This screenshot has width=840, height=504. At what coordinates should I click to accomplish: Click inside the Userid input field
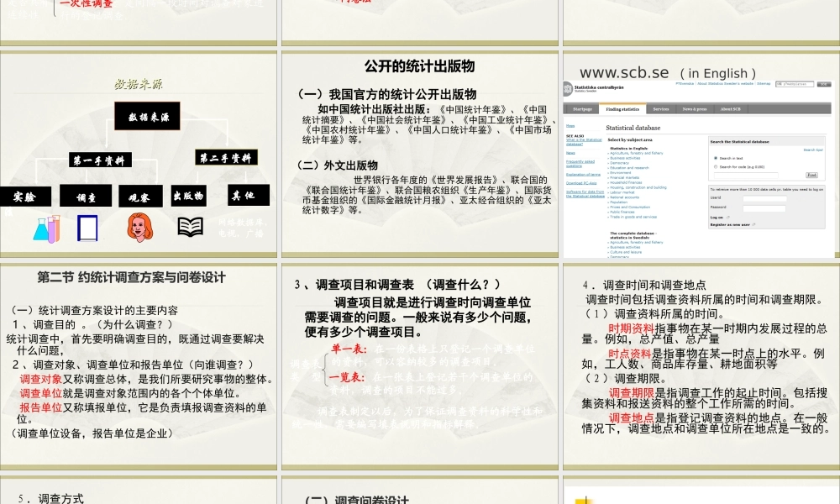[764, 197]
